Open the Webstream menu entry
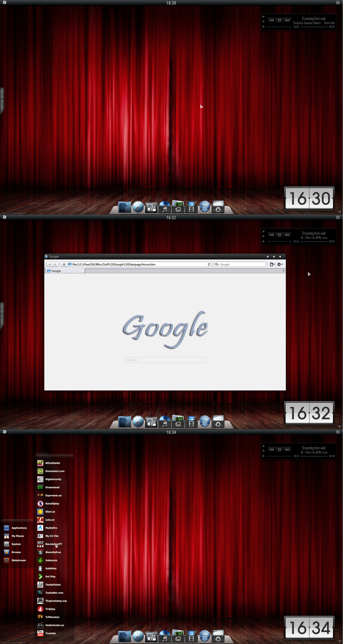This screenshot has height=644, width=343. [x=15, y=560]
